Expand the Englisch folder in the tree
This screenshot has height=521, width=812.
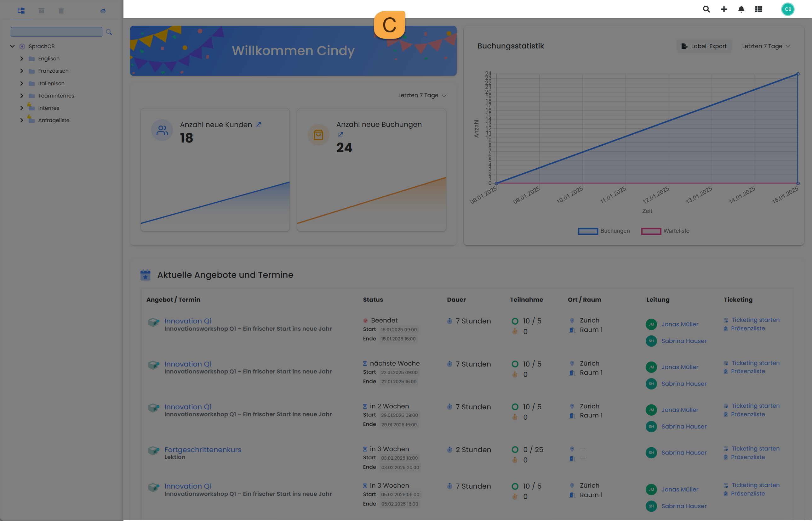click(22, 59)
